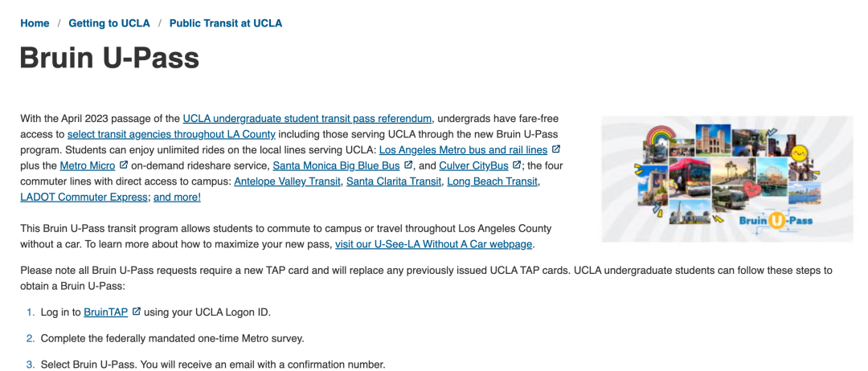Click the Santa Clarita Transit link

(394, 181)
